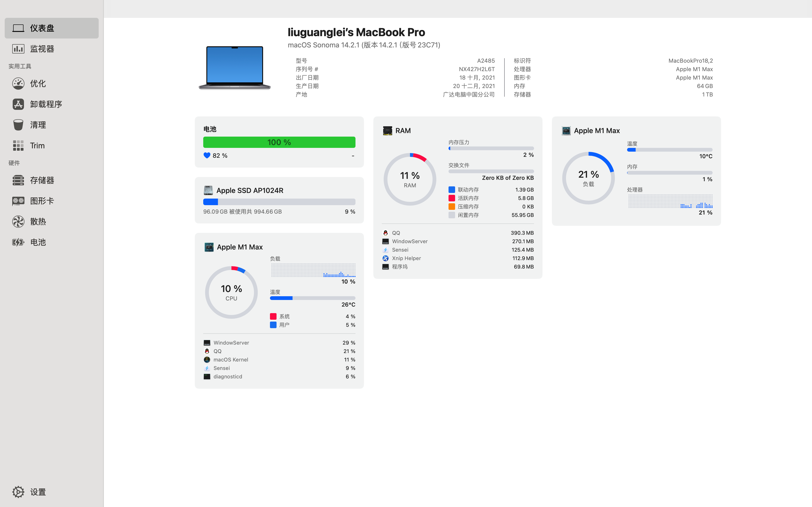This screenshot has height=507, width=812.
Task: Open the 清理 cleanup tool icon
Action: pyautogui.click(x=18, y=124)
